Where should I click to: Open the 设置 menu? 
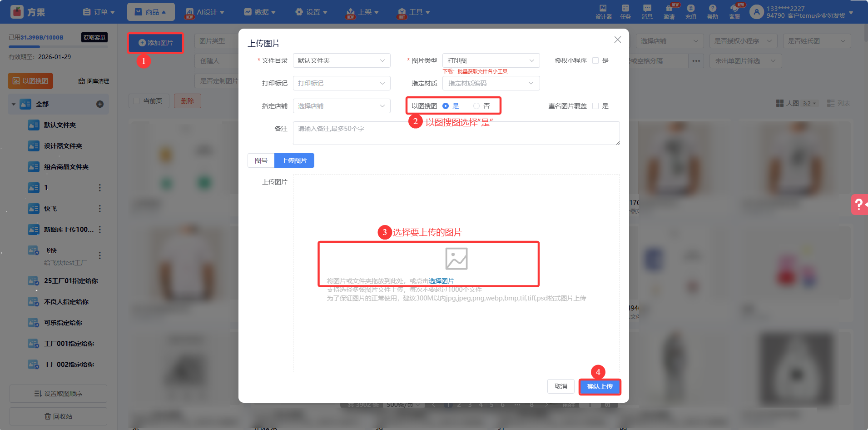click(x=311, y=12)
